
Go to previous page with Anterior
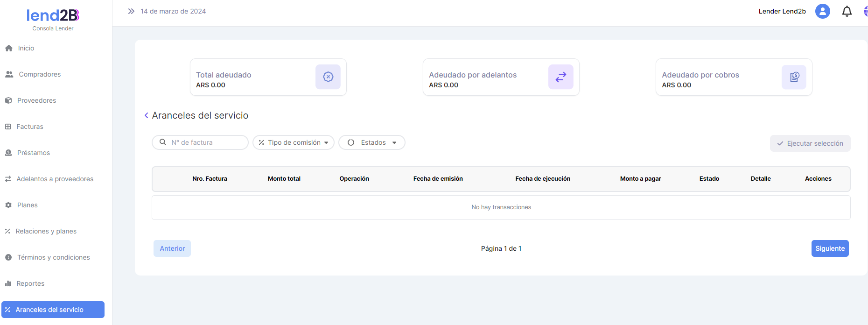click(x=172, y=248)
